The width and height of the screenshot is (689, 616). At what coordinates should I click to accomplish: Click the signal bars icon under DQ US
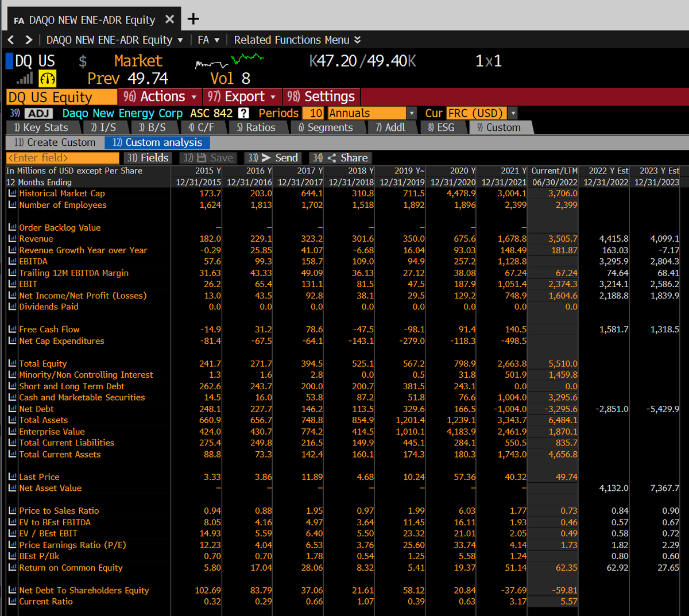[x=24, y=79]
